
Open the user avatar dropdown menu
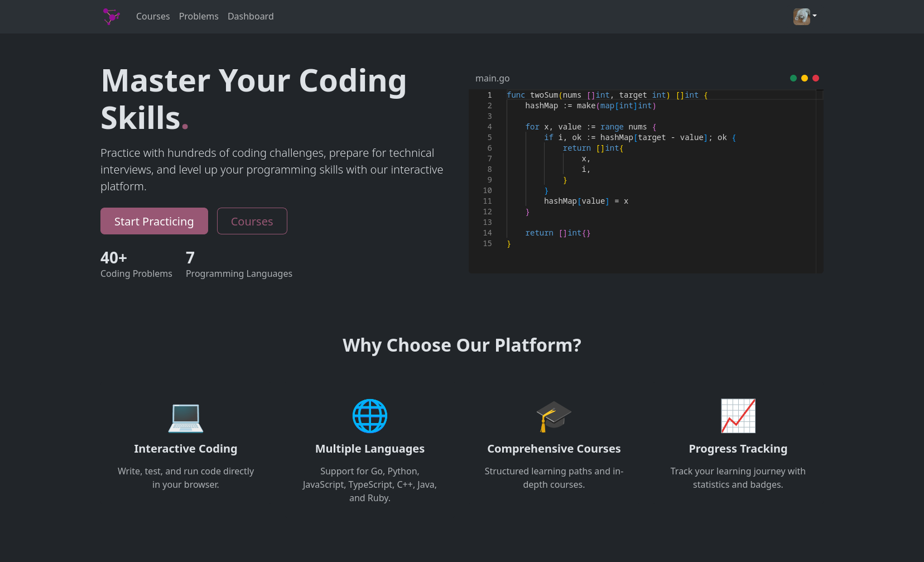coord(805,16)
